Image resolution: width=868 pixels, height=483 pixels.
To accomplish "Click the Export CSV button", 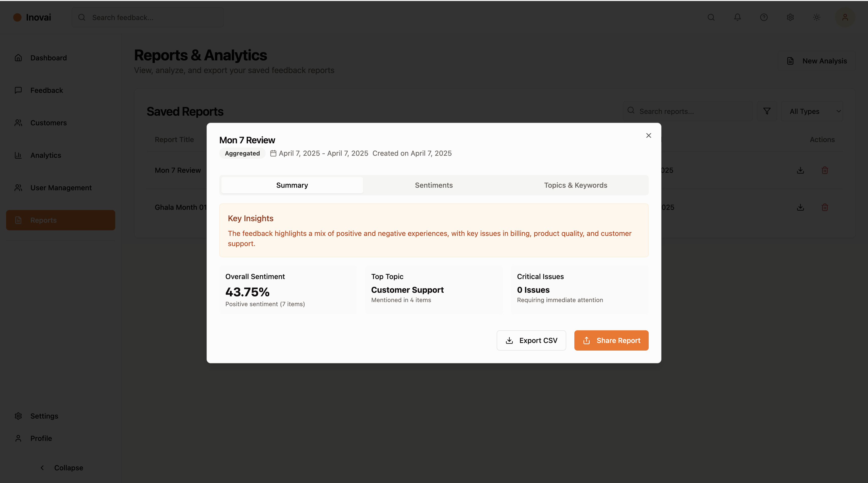I will [531, 340].
